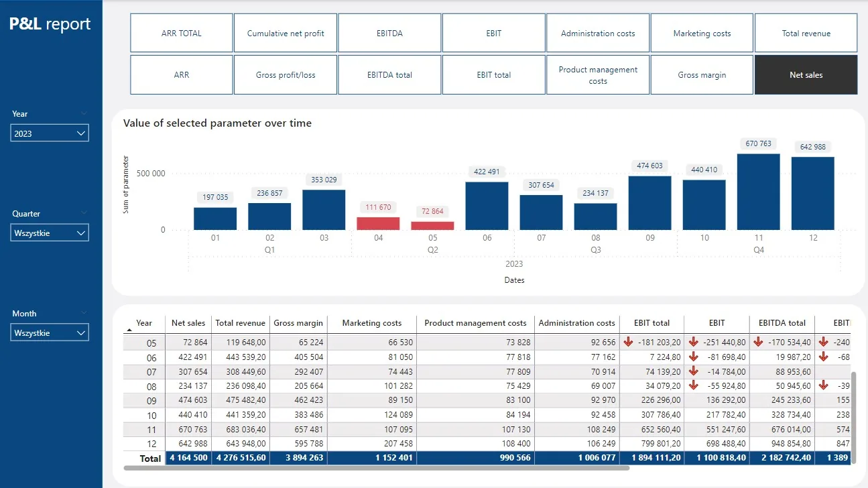Click the Total row label in the table
Viewport: 868px width, 488px height.
click(151, 459)
